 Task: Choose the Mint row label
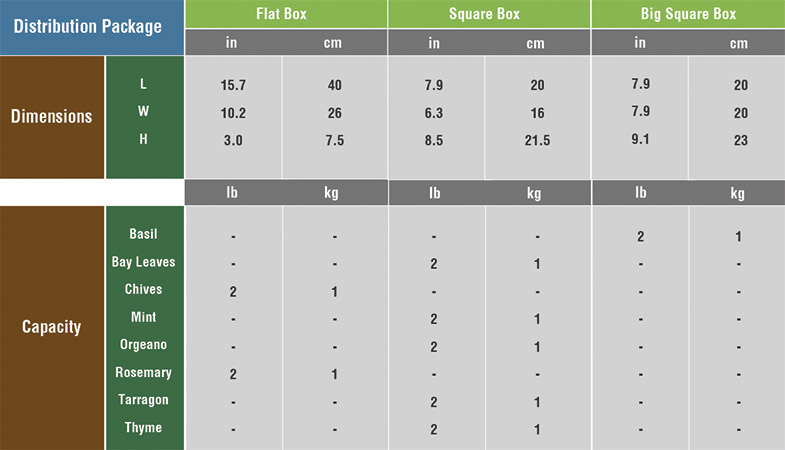[144, 318]
